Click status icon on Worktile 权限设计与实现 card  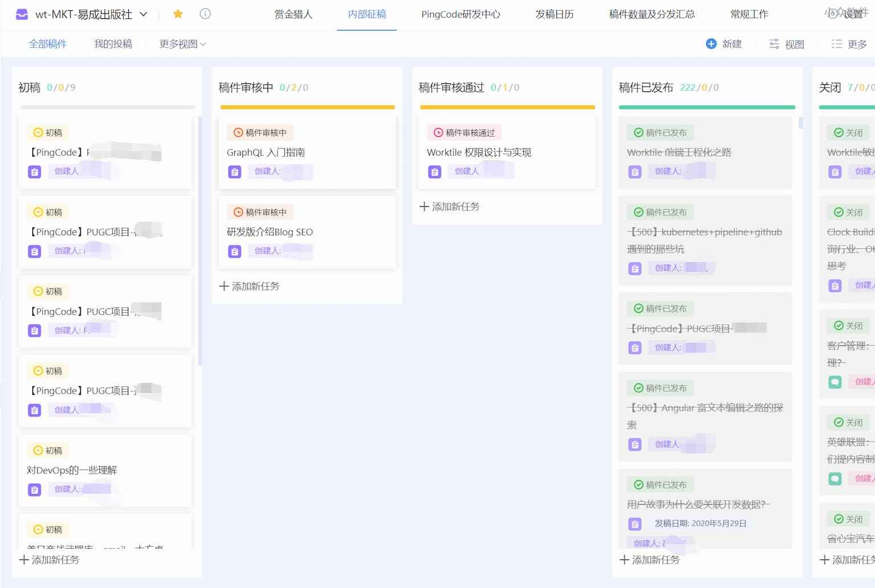[x=438, y=133]
